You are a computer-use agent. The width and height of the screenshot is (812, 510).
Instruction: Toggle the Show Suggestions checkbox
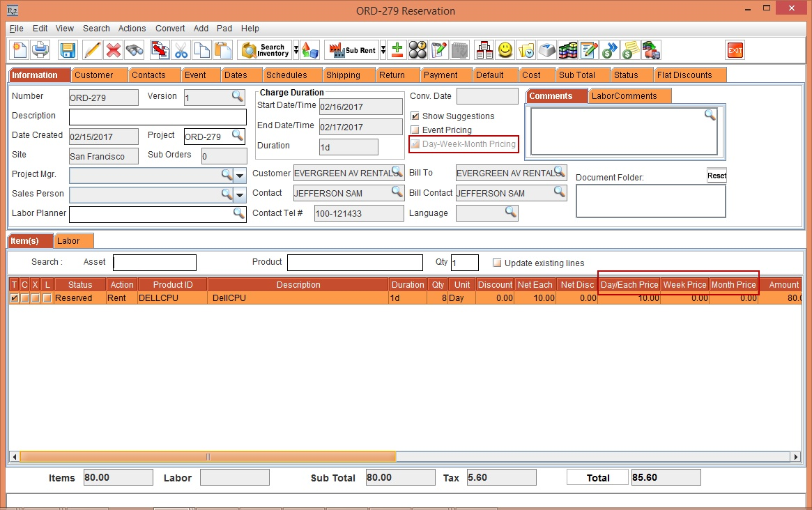click(x=415, y=116)
